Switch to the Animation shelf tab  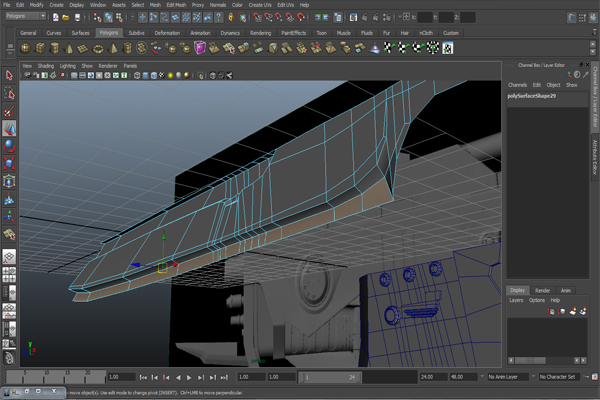point(200,33)
